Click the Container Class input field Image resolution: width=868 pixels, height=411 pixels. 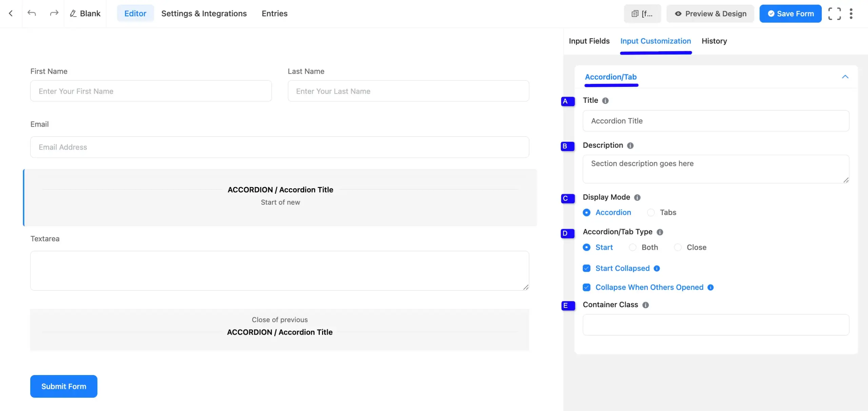(716, 325)
